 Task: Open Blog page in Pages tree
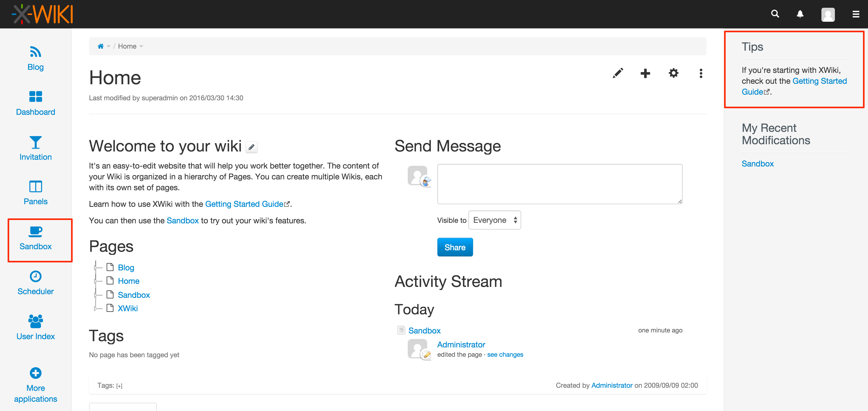(x=126, y=268)
